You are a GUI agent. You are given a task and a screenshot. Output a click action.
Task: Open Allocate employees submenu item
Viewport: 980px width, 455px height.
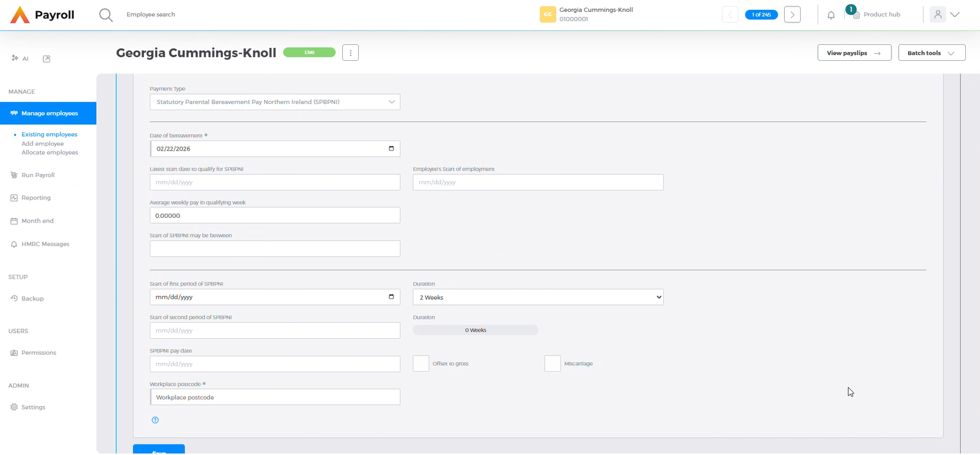pyautogui.click(x=50, y=152)
